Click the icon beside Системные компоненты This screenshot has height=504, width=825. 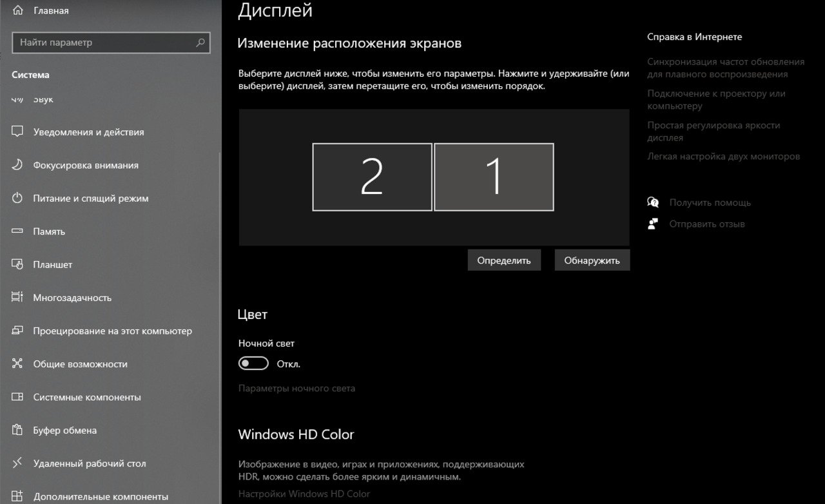[17, 397]
